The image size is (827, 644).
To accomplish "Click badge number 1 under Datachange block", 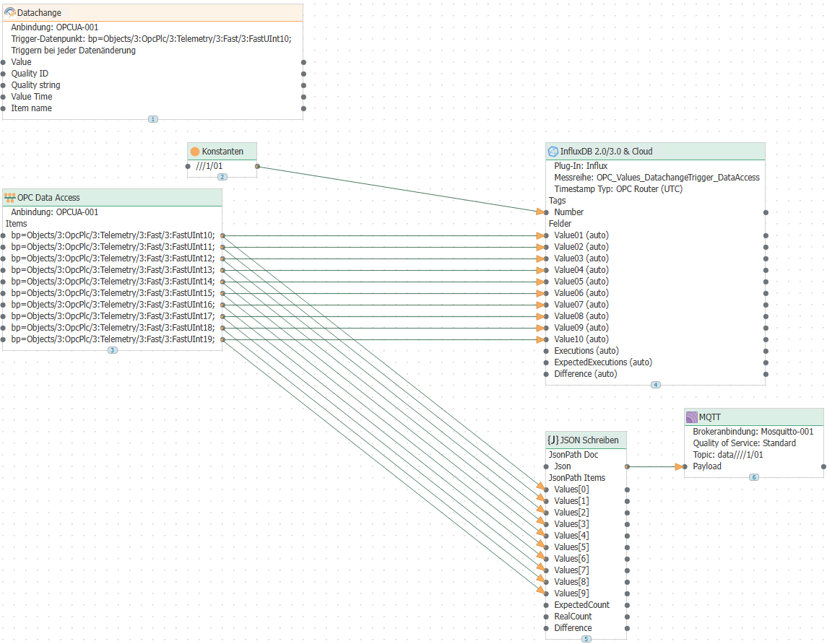I will click(152, 118).
